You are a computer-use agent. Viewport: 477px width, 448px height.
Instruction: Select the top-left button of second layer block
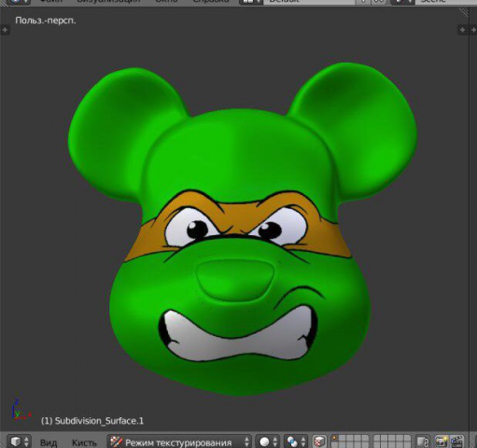point(377,439)
